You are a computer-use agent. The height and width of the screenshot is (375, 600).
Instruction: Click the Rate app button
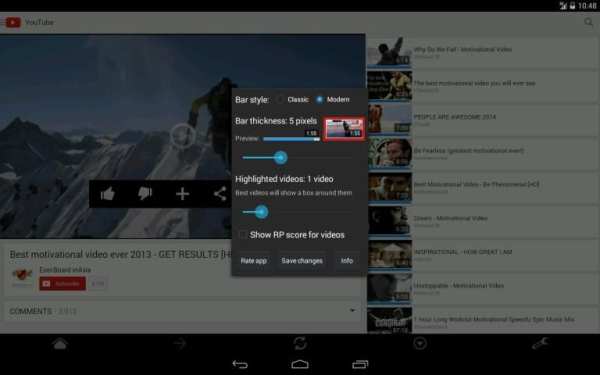pos(253,261)
